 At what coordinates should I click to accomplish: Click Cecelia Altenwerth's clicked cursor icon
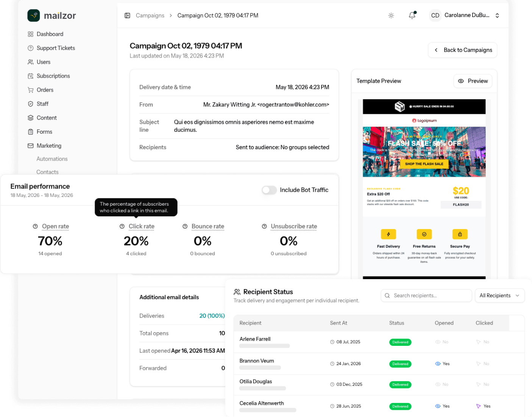[479, 406]
